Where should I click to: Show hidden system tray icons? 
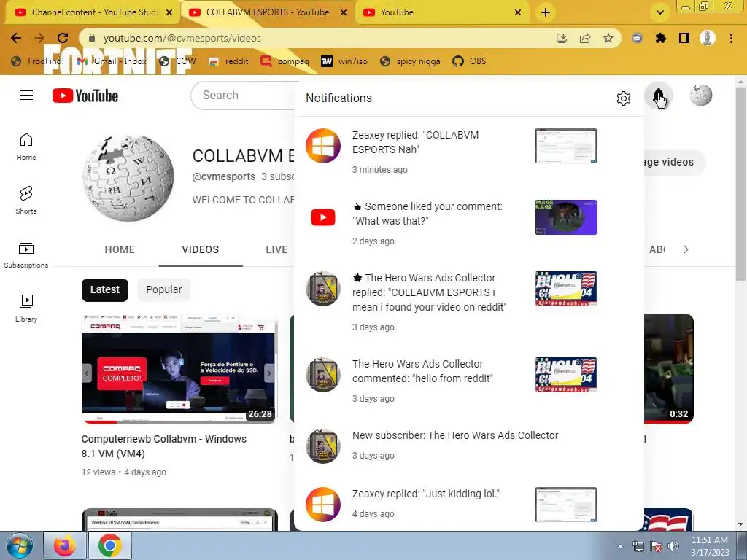620,546
